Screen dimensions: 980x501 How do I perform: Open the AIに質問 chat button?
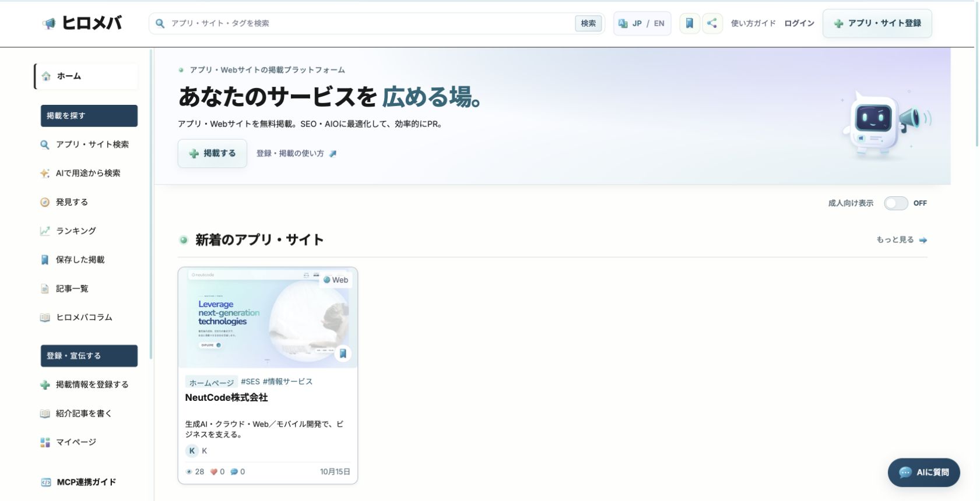point(923,472)
